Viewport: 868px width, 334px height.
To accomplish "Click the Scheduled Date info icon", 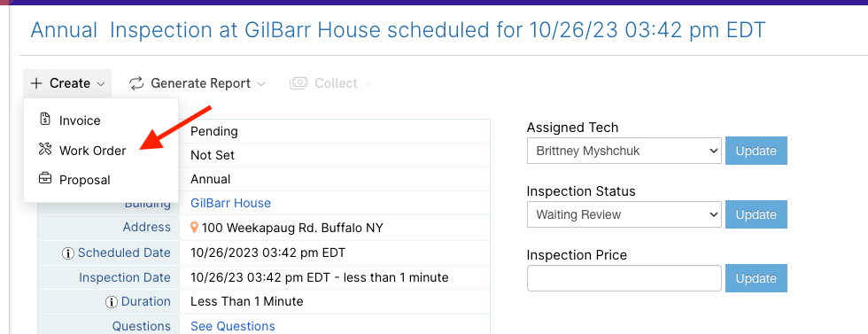I will (x=68, y=253).
